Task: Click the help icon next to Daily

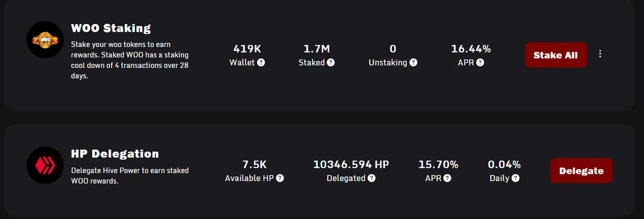Action: [x=515, y=178]
